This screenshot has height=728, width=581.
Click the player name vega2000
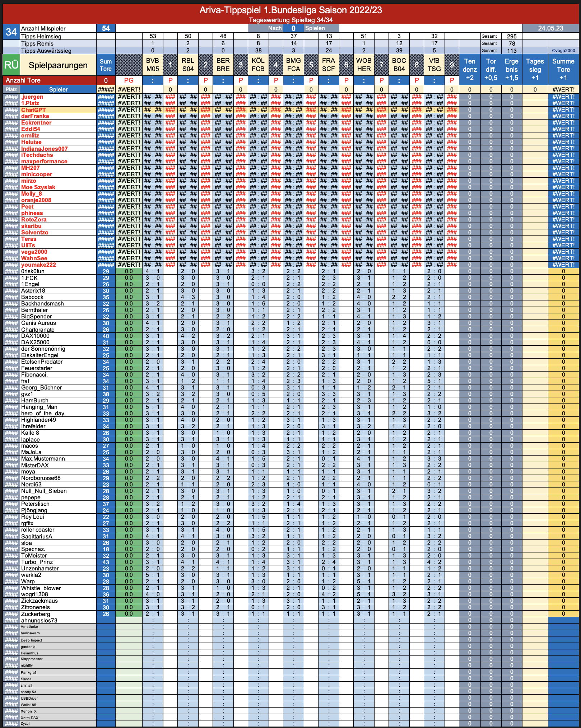tap(34, 252)
